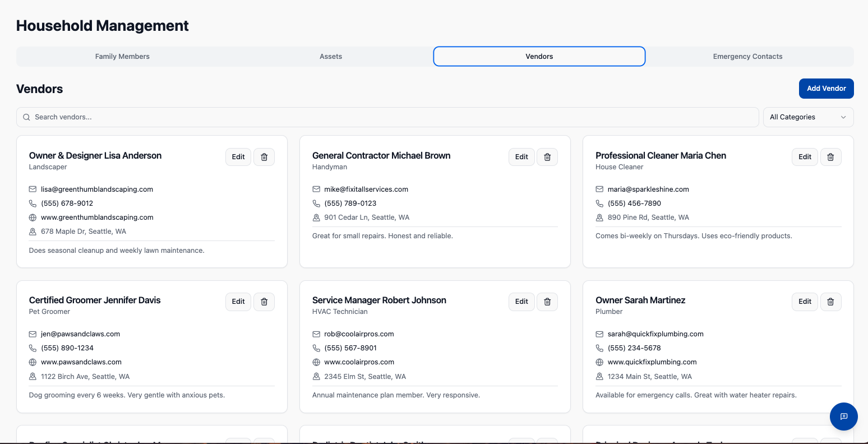The height and width of the screenshot is (444, 868).
Task: Edit the Lisa Anderson vendor card
Action: [238, 157]
